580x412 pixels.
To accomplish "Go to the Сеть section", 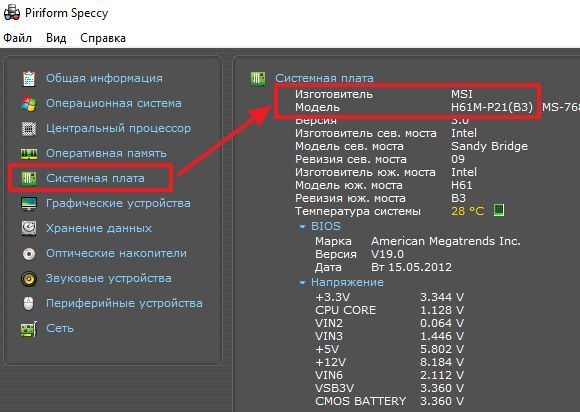I will (x=60, y=328).
